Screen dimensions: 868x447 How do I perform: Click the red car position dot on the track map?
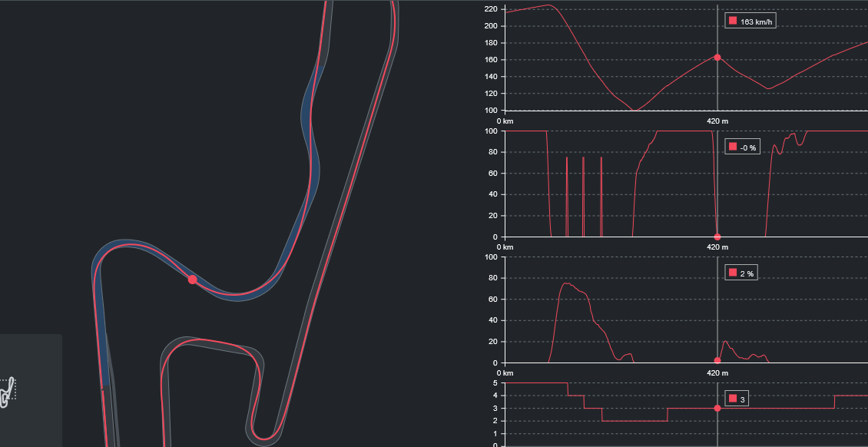(x=192, y=280)
